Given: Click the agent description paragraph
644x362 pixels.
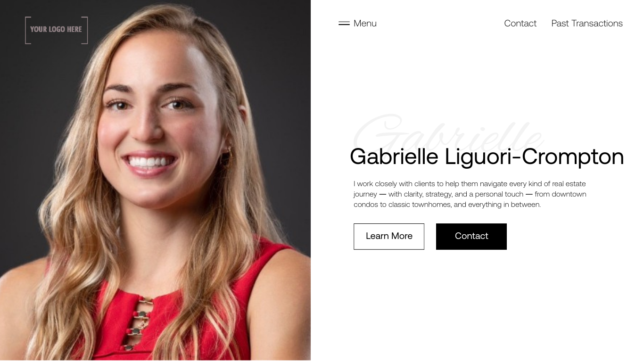Looking at the screenshot, I should tap(470, 194).
